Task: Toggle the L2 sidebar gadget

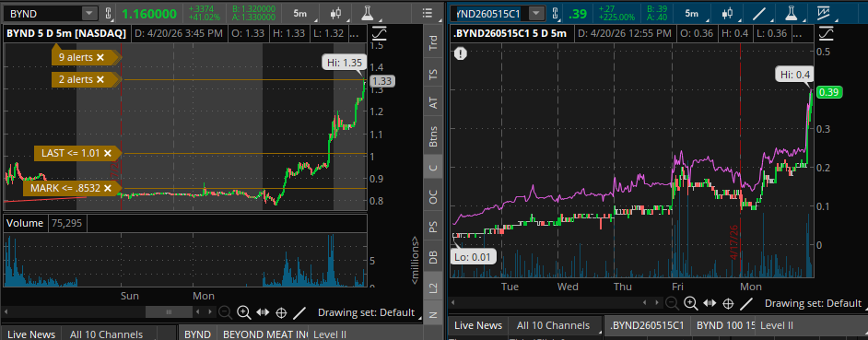Action: pyautogui.click(x=433, y=287)
